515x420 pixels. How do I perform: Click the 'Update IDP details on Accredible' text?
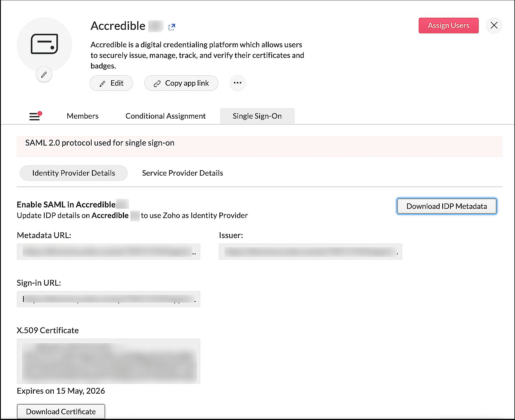pyautogui.click(x=73, y=215)
